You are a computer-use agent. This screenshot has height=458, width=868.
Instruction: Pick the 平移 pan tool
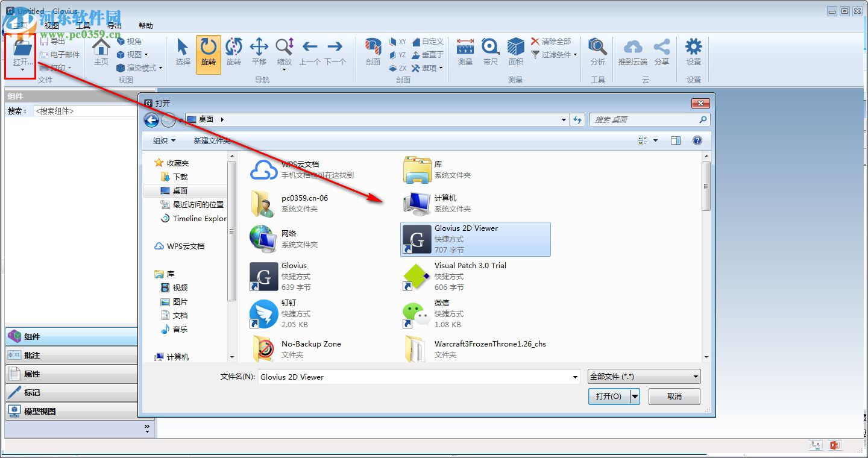(x=259, y=52)
